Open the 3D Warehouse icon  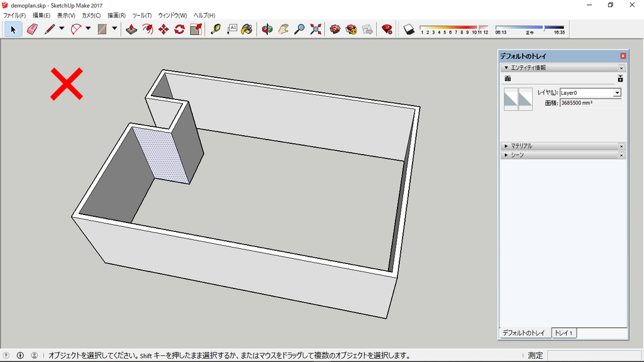[335, 29]
